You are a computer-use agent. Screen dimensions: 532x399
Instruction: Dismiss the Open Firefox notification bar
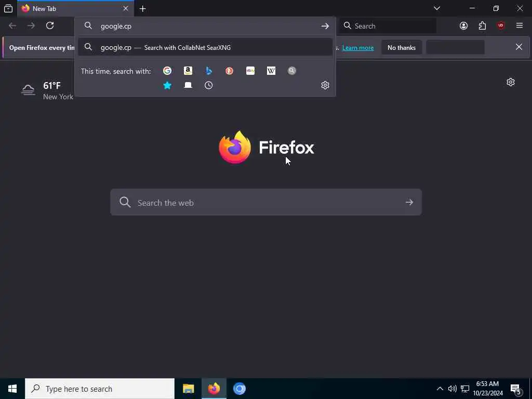coord(519,47)
